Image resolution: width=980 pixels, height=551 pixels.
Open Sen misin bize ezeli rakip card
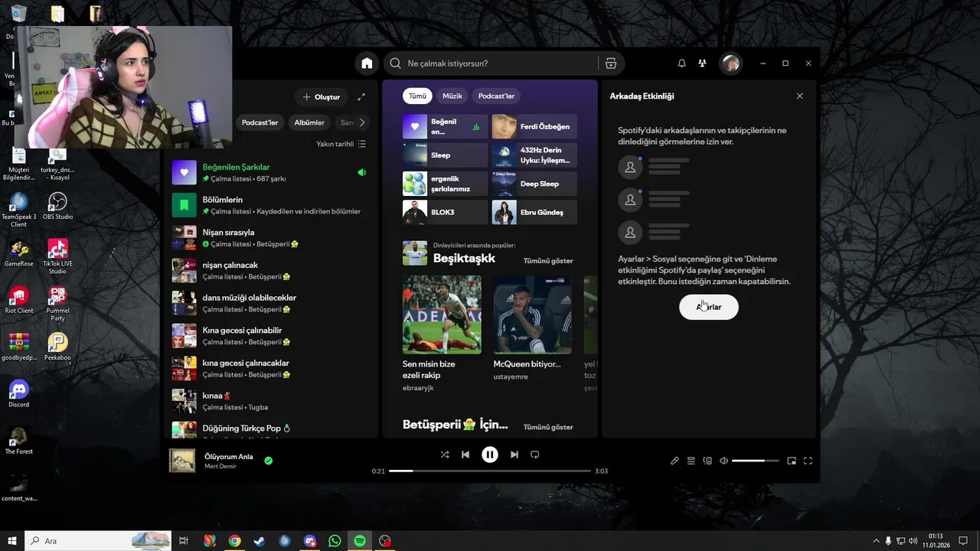pyautogui.click(x=442, y=334)
